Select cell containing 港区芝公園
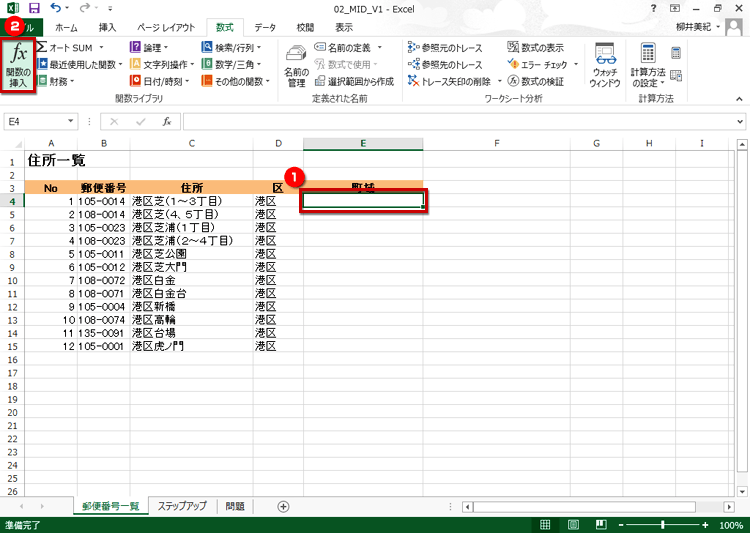The image size is (750, 533). [x=191, y=254]
